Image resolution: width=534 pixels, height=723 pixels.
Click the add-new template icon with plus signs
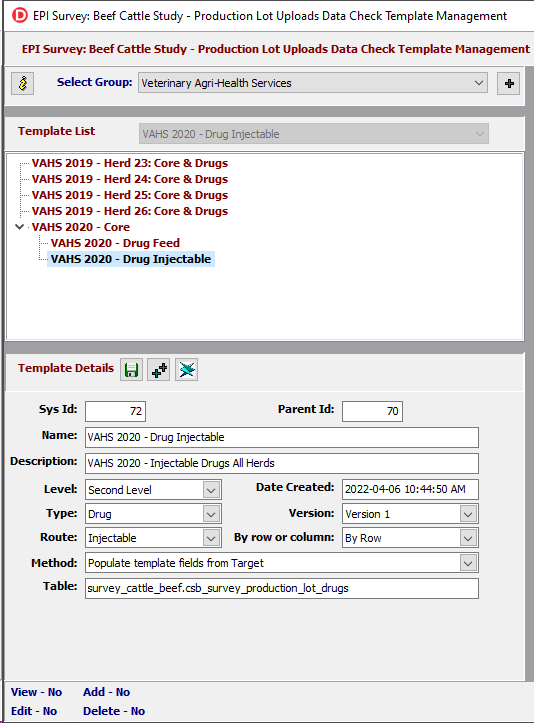pyautogui.click(x=159, y=370)
